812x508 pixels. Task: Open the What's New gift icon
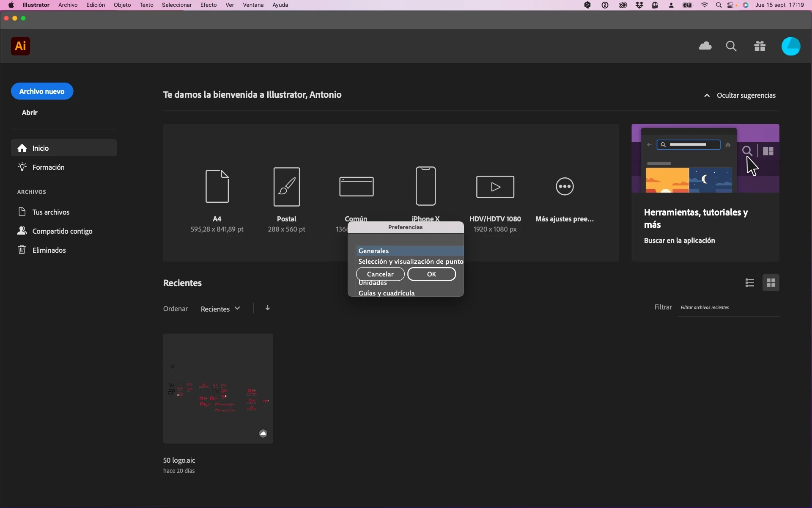click(760, 46)
